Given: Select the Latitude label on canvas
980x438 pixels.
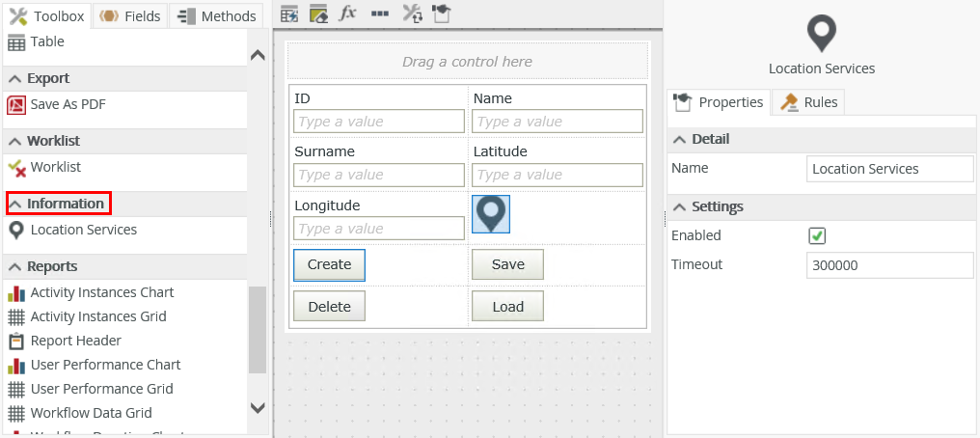Looking at the screenshot, I should tap(500, 151).
